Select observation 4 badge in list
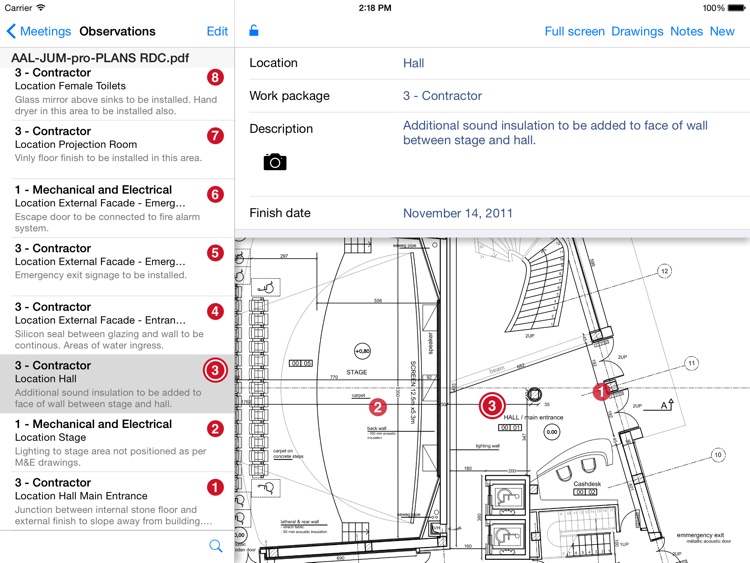 point(215,311)
